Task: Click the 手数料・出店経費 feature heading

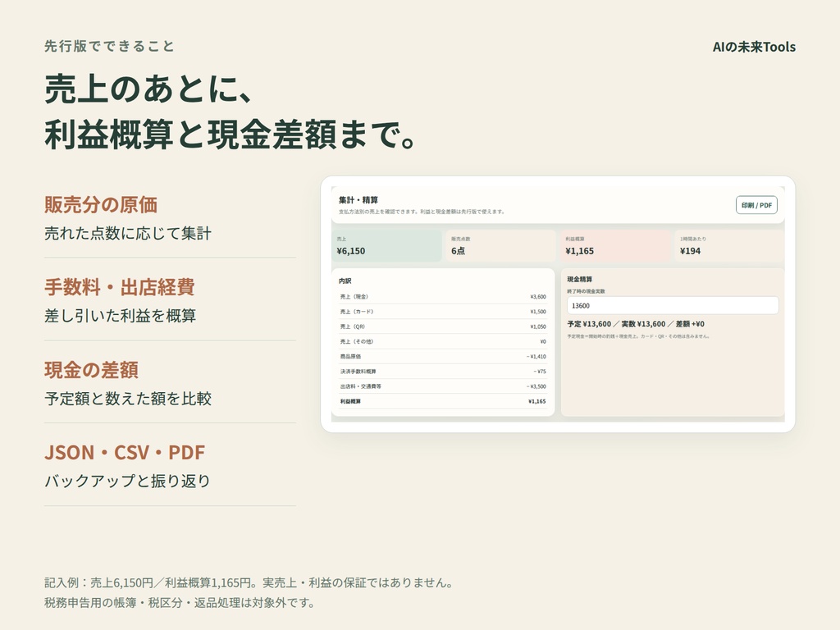Action: (120, 287)
